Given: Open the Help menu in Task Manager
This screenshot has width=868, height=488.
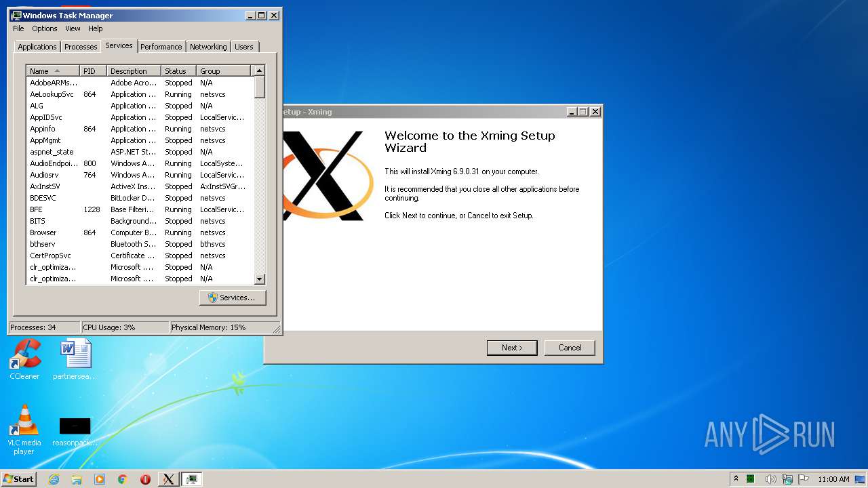Looking at the screenshot, I should pos(96,28).
